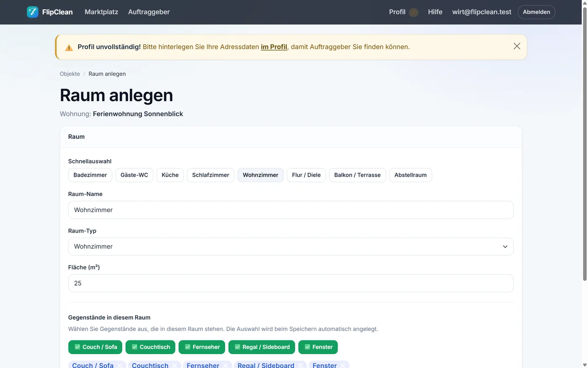
Task: Click the page's vertical scrollbar
Action: coord(585,143)
